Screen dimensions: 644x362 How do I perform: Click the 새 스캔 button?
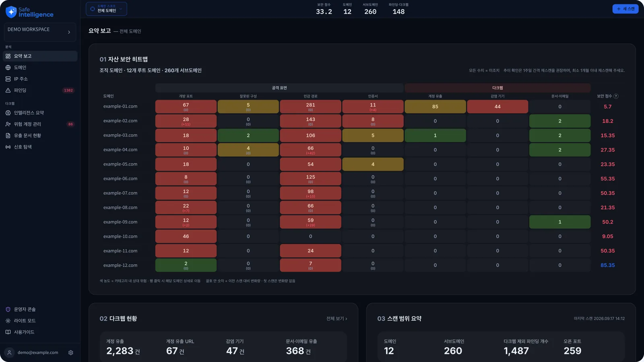625,9
